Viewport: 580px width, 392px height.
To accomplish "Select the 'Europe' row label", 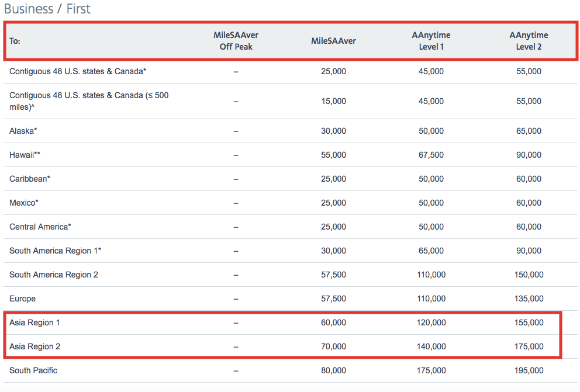I will pos(23,299).
